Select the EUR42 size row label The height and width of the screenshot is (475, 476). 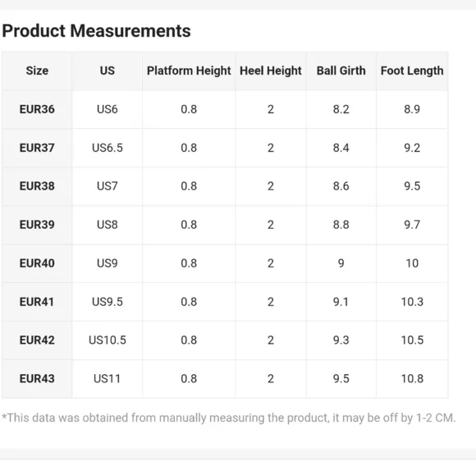[37, 340]
